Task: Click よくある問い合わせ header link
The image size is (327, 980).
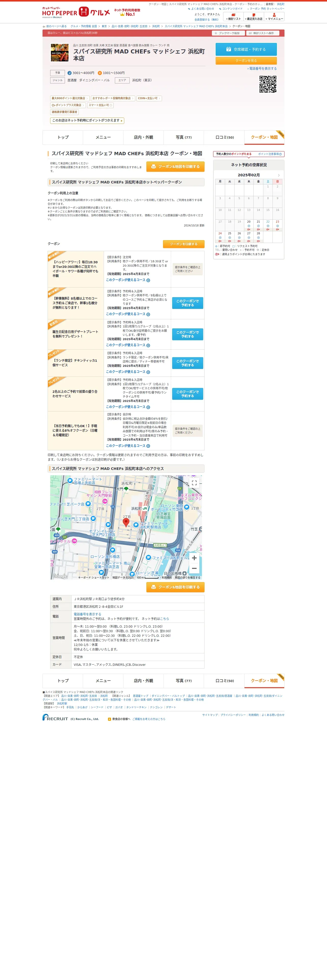Action: tap(202, 9)
